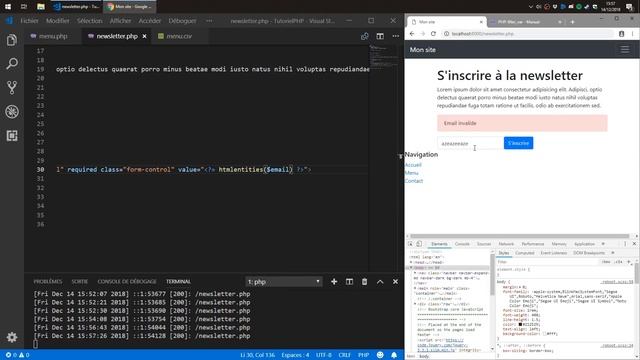Viewport: 640px width, 360px height.
Task: Expand div class row in DOM tree
Action: click(x=415, y=304)
